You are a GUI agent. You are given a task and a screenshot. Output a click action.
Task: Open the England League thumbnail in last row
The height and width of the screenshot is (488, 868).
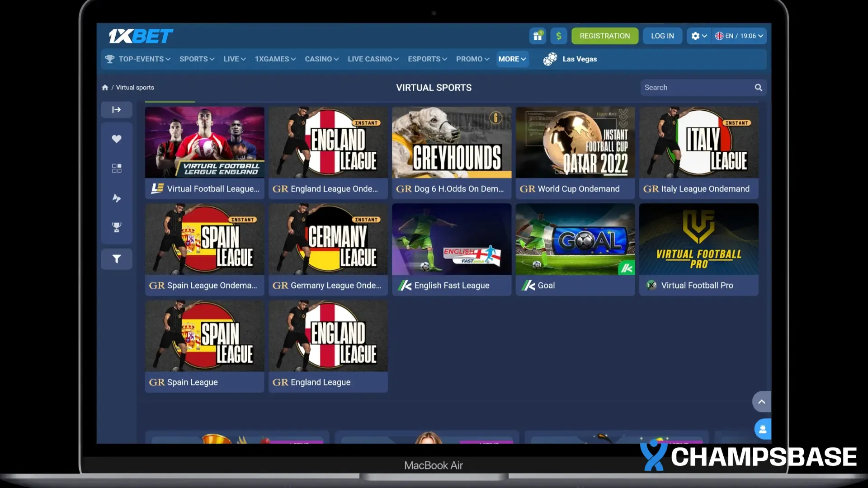point(328,336)
